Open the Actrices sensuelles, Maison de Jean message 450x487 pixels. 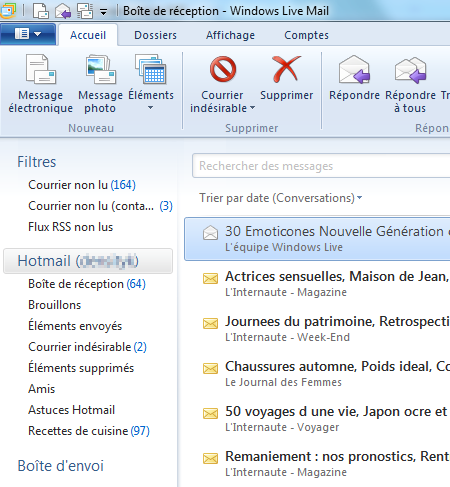(x=317, y=284)
